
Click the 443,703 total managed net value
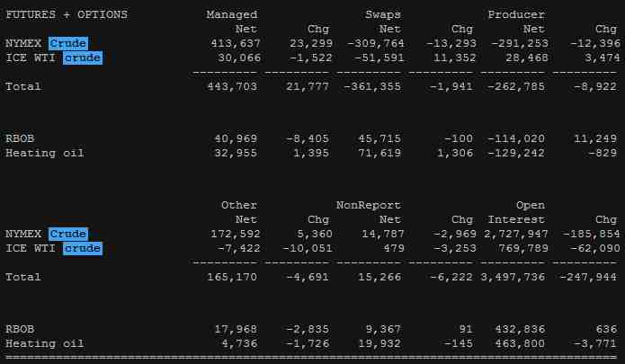pyautogui.click(x=231, y=86)
